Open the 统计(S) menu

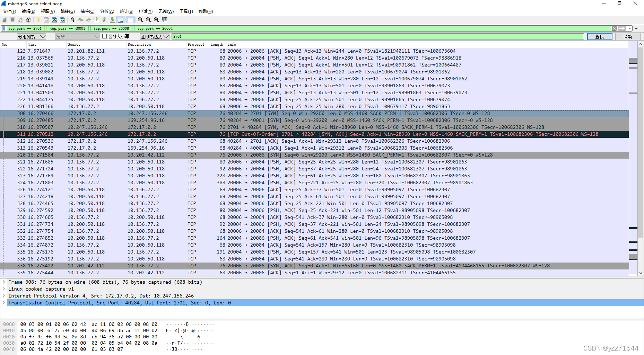[x=127, y=11]
